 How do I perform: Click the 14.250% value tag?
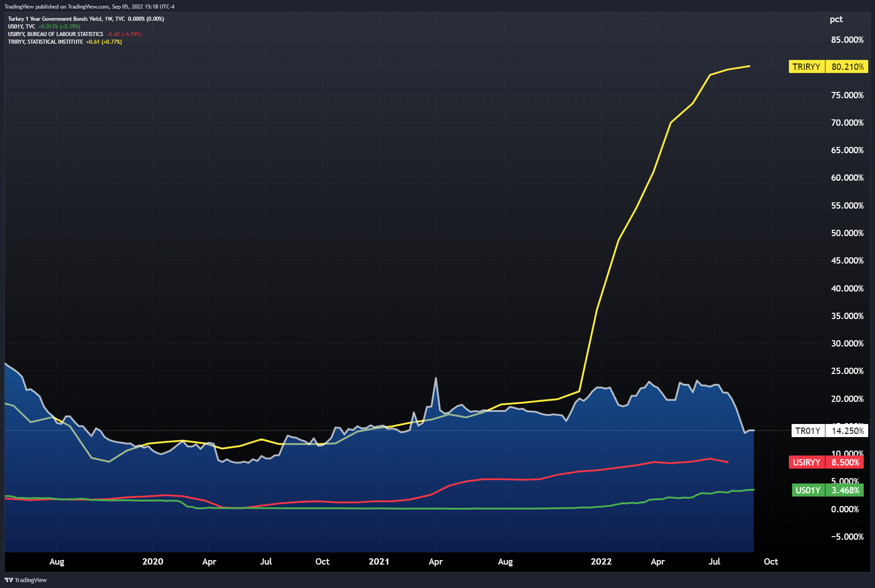point(847,431)
